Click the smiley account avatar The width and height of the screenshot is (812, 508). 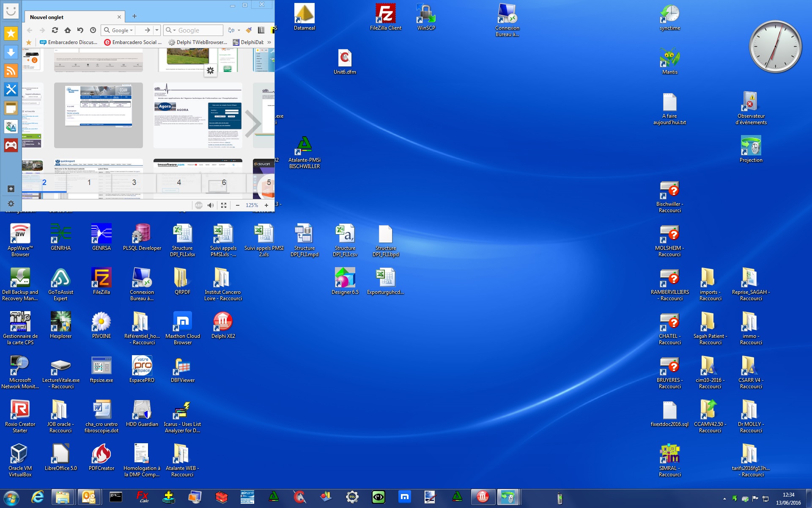[11, 11]
